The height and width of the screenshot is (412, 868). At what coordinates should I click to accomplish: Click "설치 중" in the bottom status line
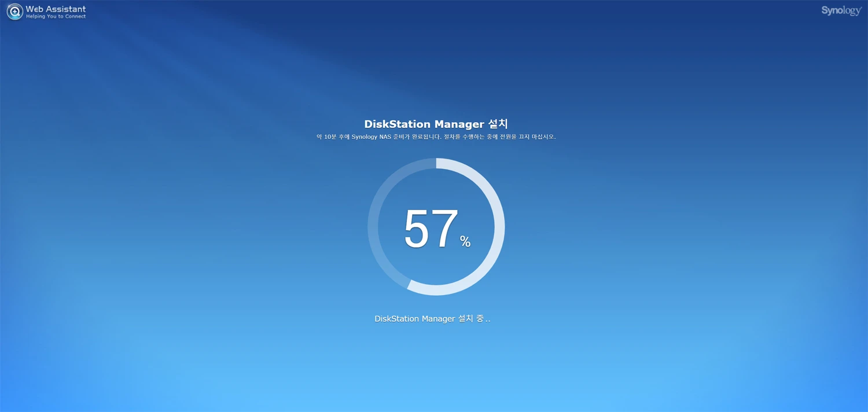[x=470, y=319]
